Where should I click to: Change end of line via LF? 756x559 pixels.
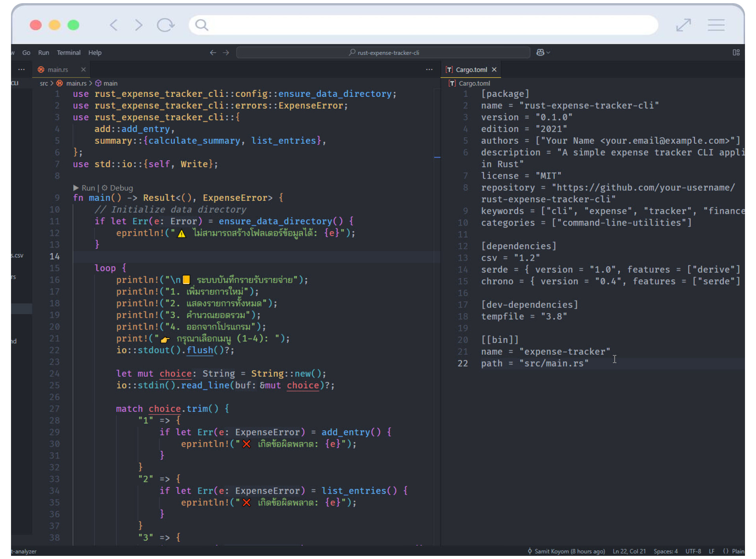712,552
